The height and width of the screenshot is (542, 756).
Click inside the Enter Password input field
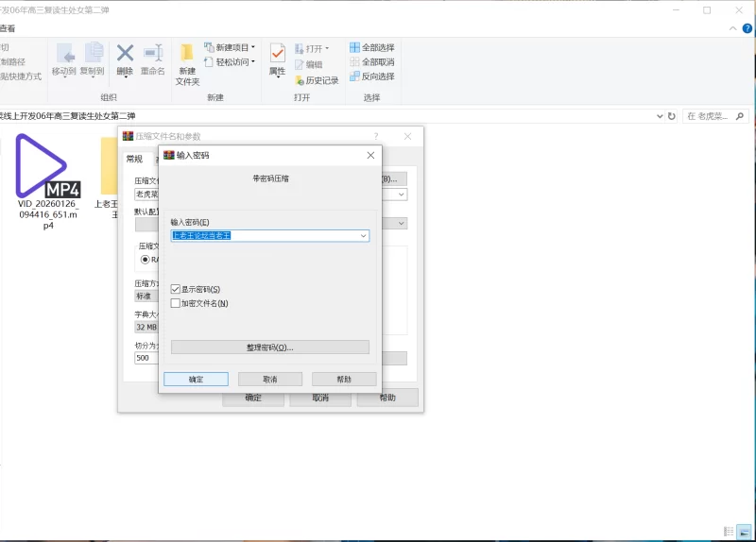[x=263, y=235]
